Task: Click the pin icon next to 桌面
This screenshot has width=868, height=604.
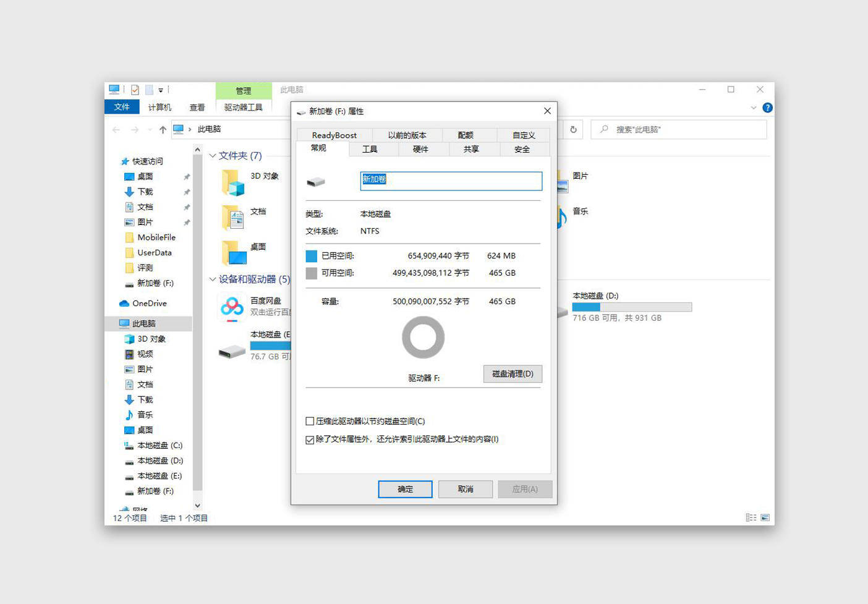Action: (187, 176)
